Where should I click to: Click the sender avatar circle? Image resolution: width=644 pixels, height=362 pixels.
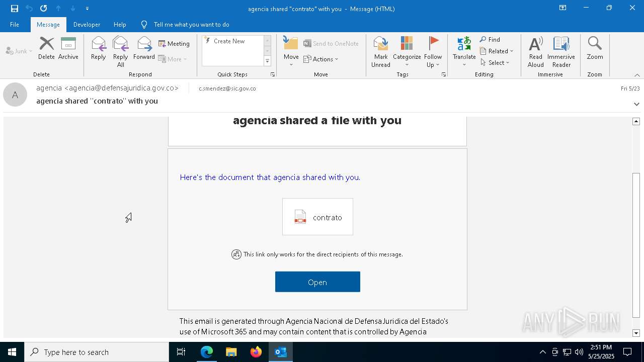click(15, 95)
